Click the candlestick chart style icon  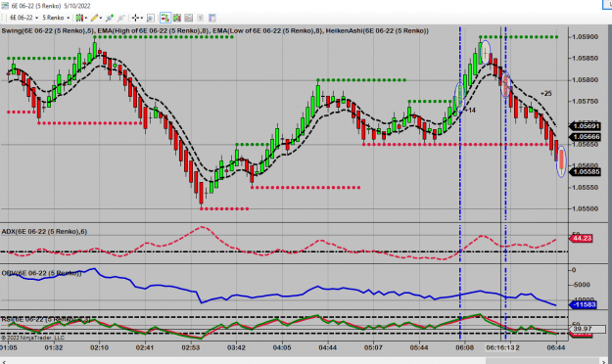(79, 18)
